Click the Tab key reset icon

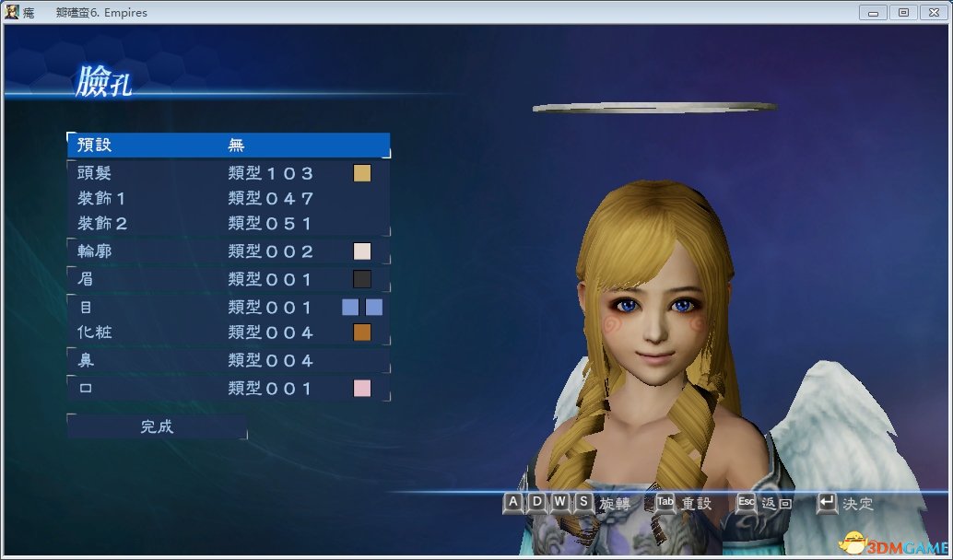tap(665, 503)
